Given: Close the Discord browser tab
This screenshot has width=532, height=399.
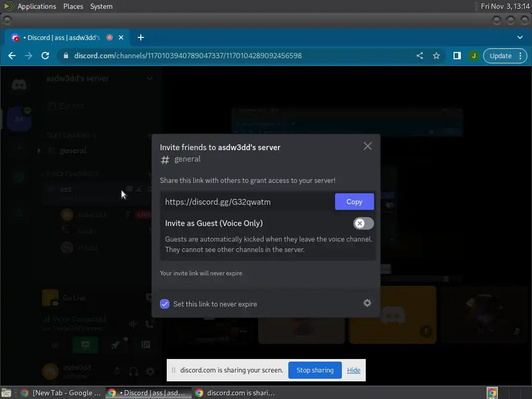Looking at the screenshot, I should 121,37.
